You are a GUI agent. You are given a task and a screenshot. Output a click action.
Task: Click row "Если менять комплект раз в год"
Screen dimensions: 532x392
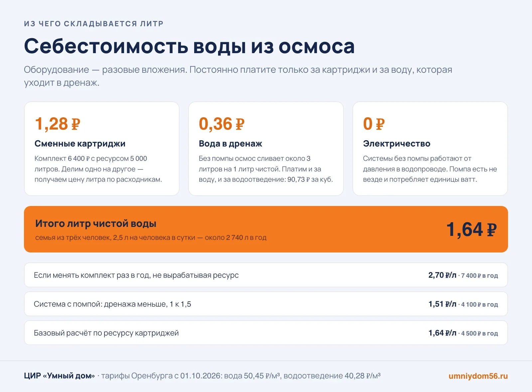(266, 275)
